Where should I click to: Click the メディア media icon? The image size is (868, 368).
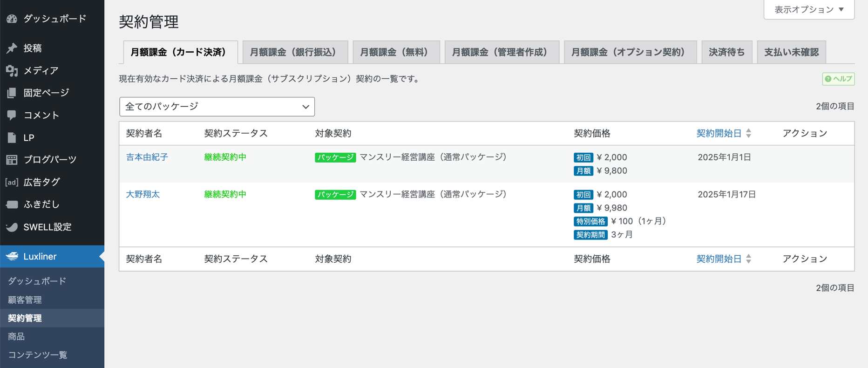(12, 70)
